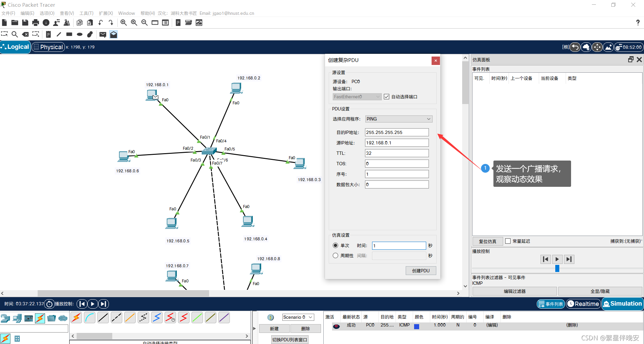Click the 新建 scenario button
This screenshot has height=344, width=644.
pos(274,329)
